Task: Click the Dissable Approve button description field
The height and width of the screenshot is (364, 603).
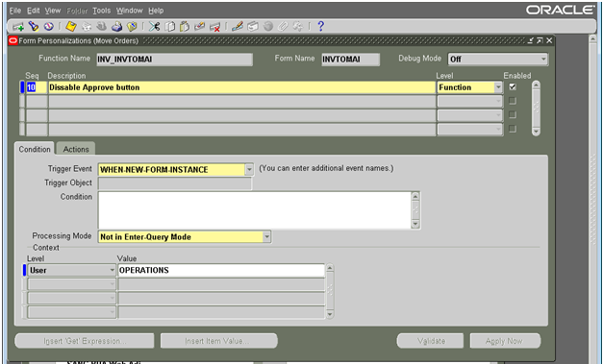Action: click(x=242, y=87)
